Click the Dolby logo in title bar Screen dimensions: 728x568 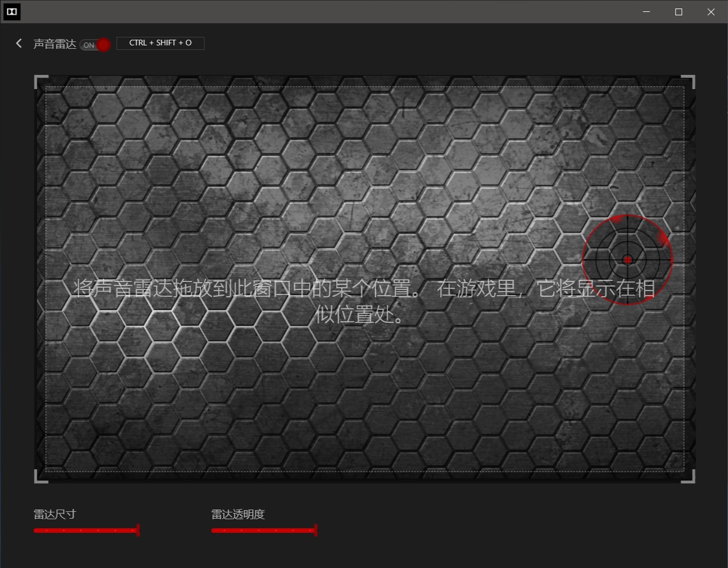(x=11, y=12)
